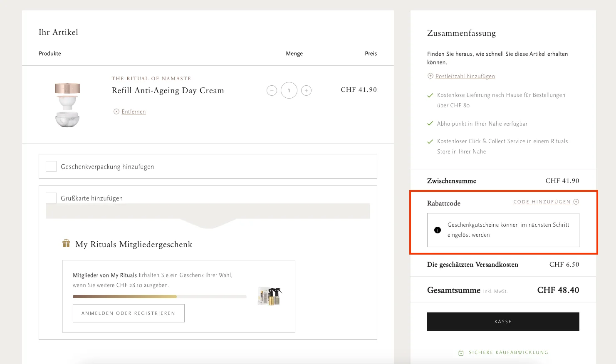Screen dimensions: 616x364
Task: Click the item price CHF 41.90 in the Preis column
Action: [x=359, y=90]
